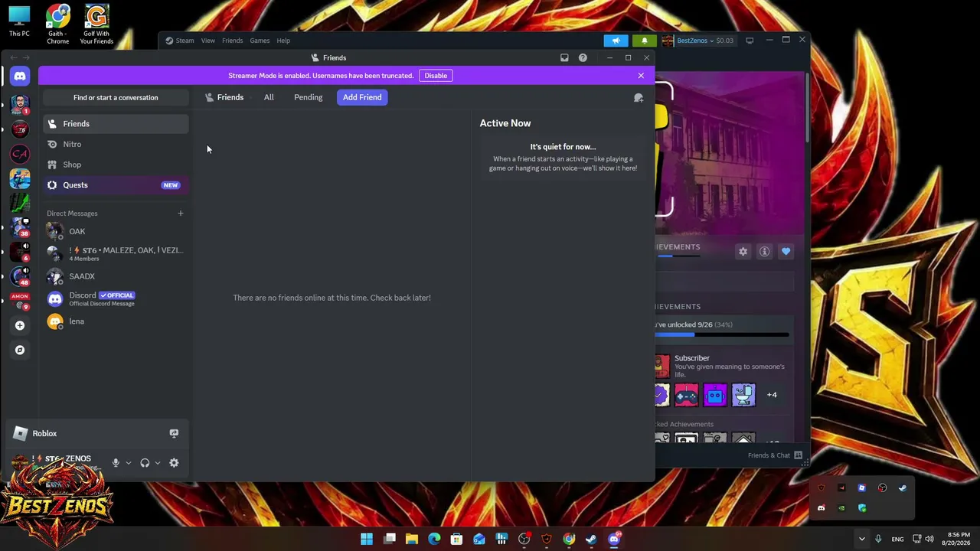Select Friends in Discord sidebar
This screenshot has height=551, width=980.
[116, 124]
